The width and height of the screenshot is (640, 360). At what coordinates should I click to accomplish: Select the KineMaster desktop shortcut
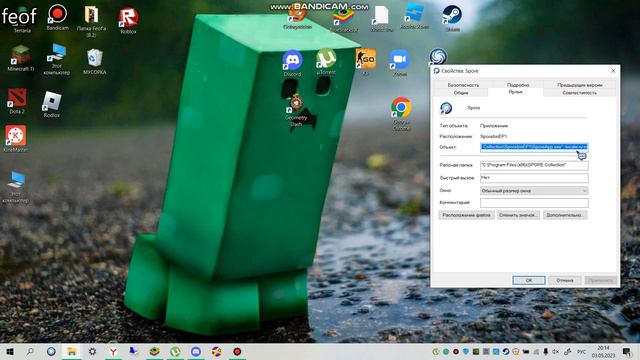pos(16,139)
